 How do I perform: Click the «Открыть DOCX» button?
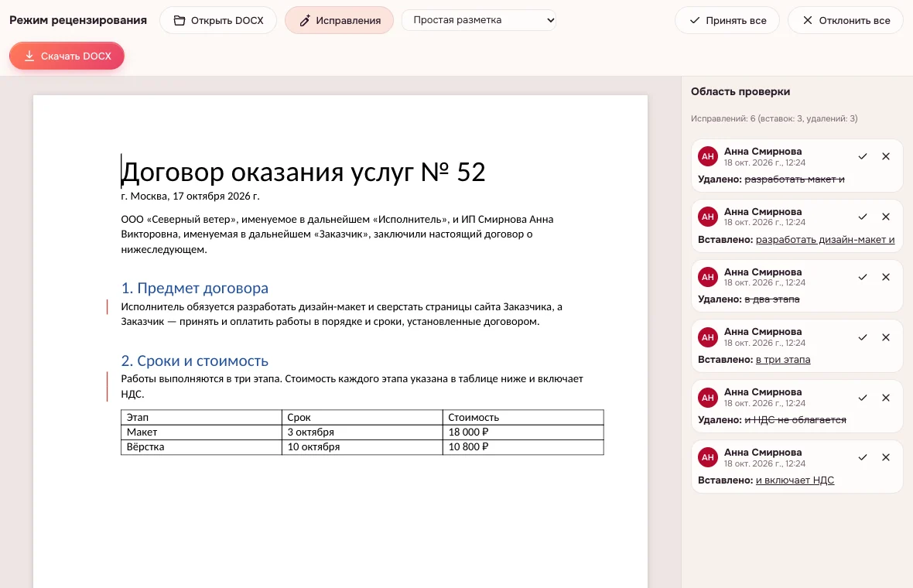point(217,20)
